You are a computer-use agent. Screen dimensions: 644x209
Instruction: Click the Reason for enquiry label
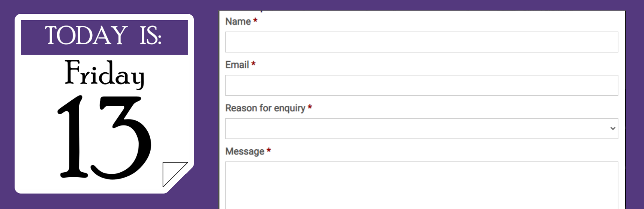(x=265, y=109)
